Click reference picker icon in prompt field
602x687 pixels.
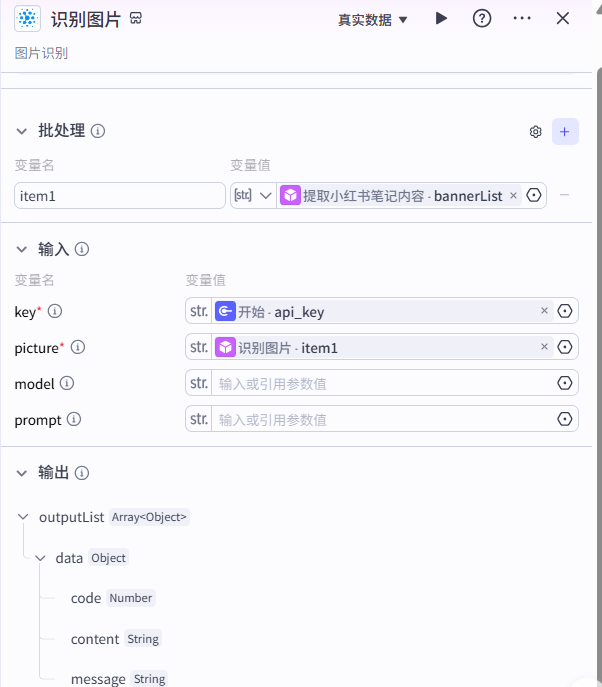565,419
